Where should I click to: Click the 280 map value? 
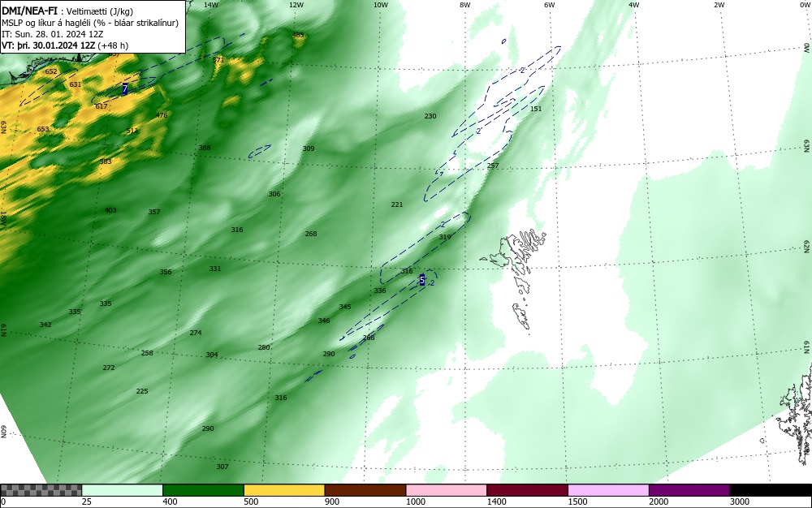click(x=264, y=347)
